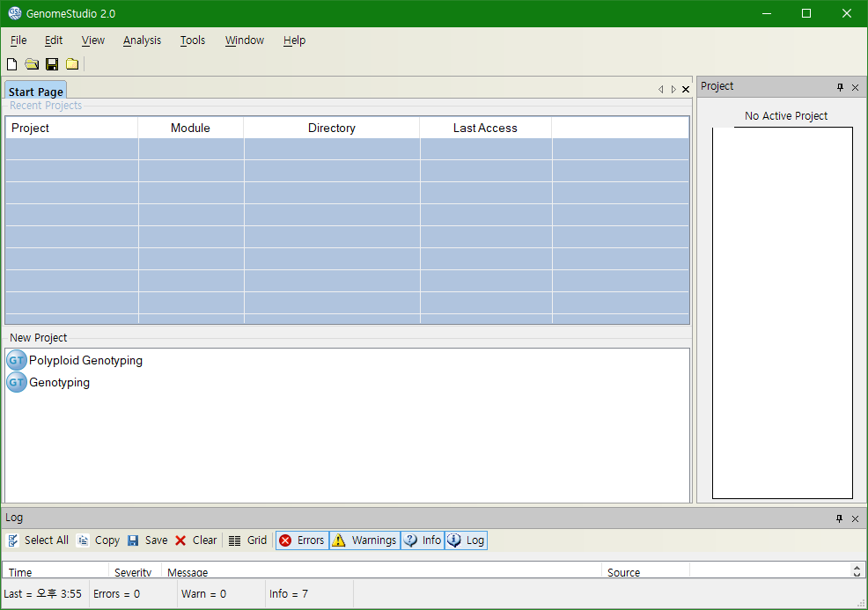
Task: Click the Log list scrollbar arrows
Action: [857, 570]
